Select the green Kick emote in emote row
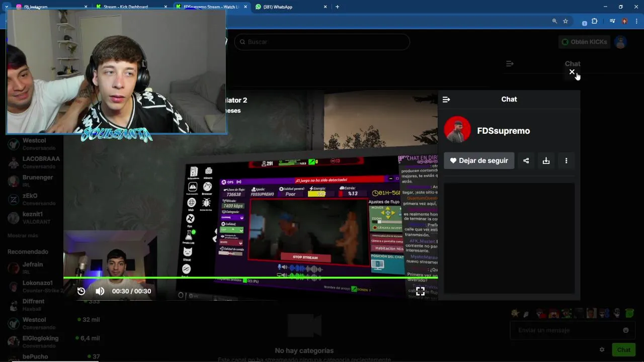Viewport: 644px width, 362px height. click(629, 313)
